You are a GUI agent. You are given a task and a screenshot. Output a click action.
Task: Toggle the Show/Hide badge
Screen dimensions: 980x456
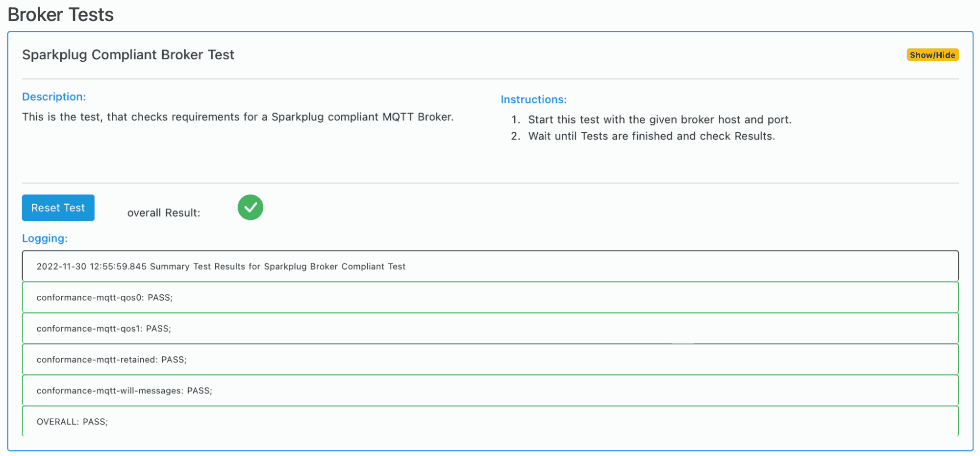[x=932, y=55]
